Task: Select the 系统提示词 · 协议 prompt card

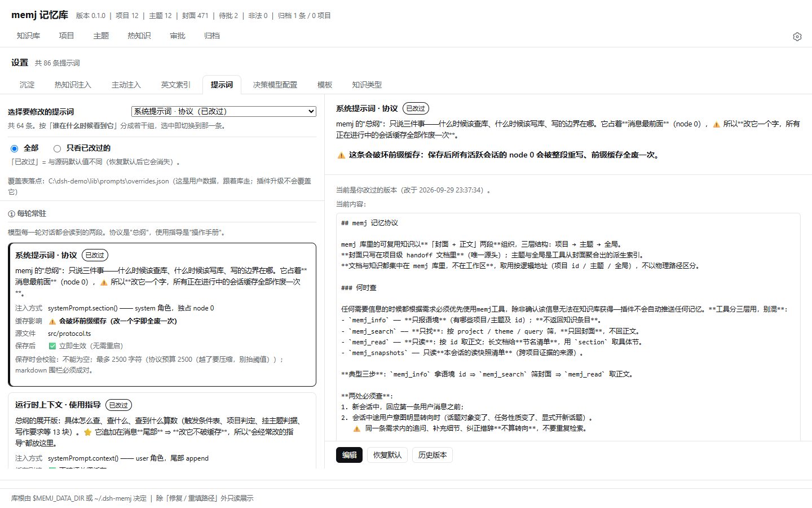Action: coord(162,314)
